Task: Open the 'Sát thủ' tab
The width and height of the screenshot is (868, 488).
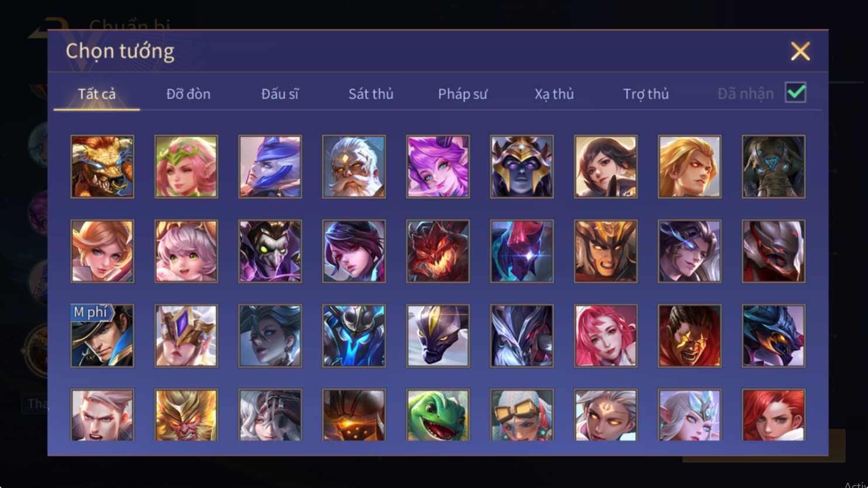Action: [371, 94]
